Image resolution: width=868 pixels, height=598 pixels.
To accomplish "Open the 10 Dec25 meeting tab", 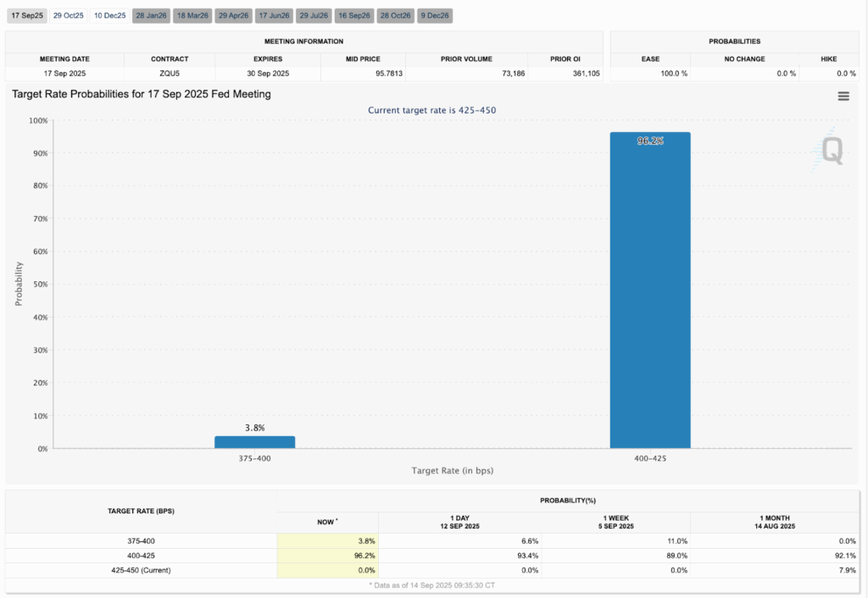I will [x=110, y=15].
